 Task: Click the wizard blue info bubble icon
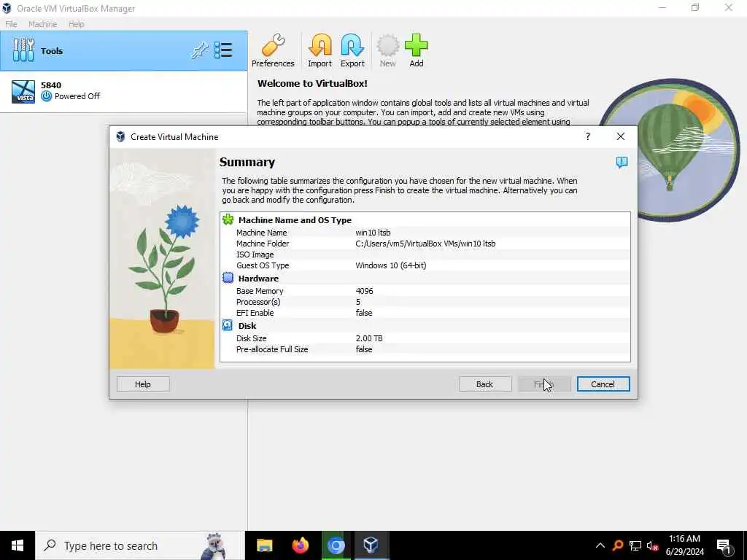tap(622, 163)
